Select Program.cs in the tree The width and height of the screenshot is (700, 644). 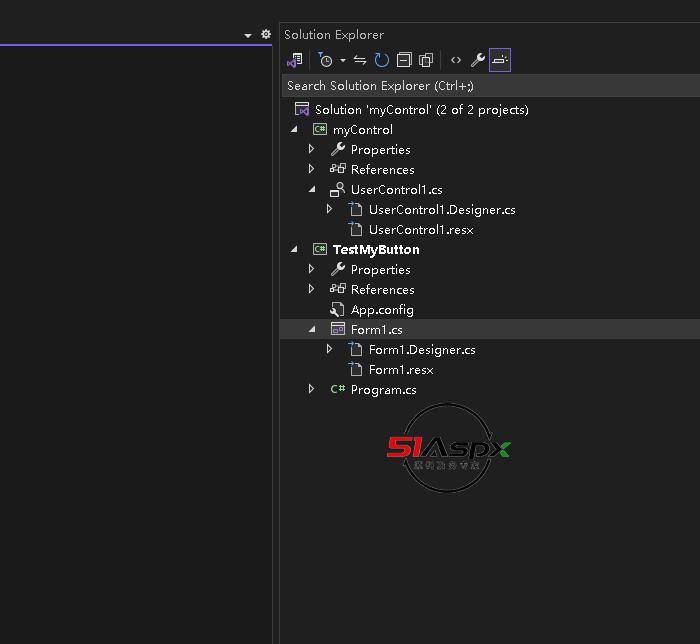383,390
